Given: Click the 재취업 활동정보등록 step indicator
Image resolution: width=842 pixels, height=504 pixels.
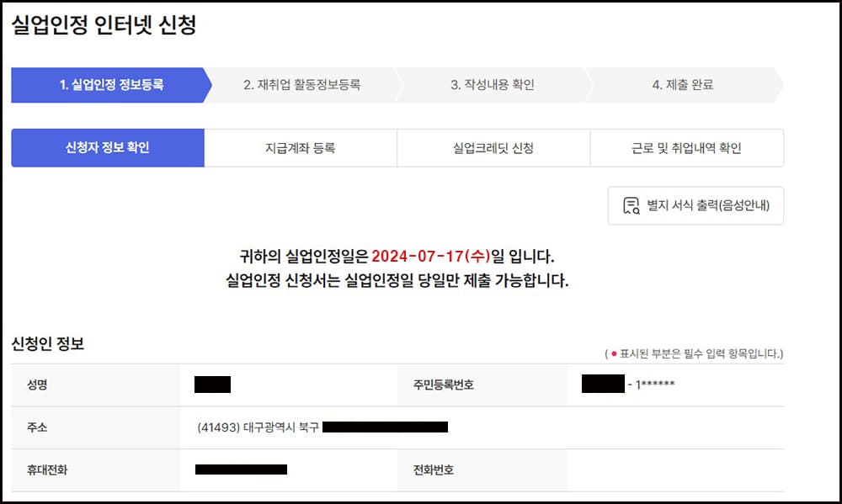Looking at the screenshot, I should (301, 85).
